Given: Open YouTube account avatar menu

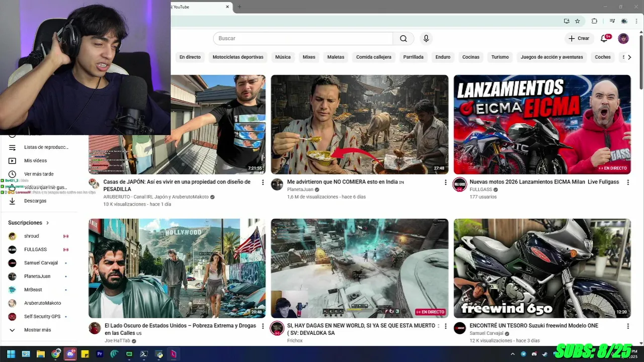Looking at the screenshot, I should point(623,39).
